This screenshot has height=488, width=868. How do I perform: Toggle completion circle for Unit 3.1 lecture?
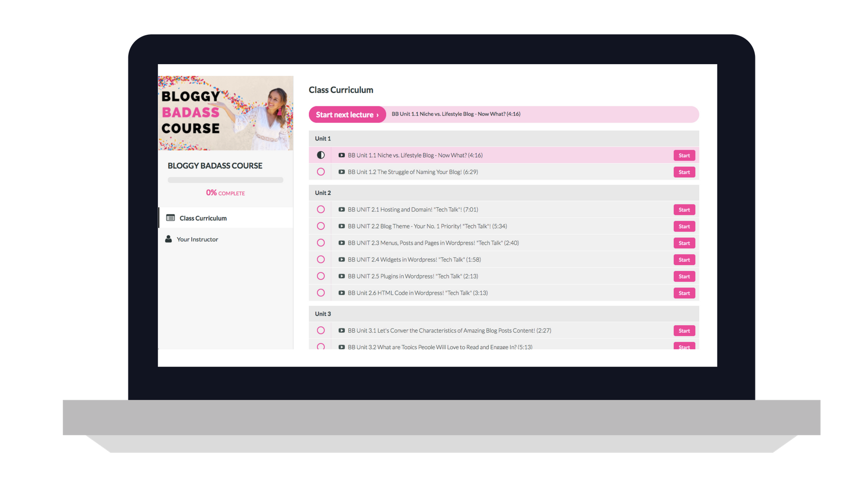(321, 330)
